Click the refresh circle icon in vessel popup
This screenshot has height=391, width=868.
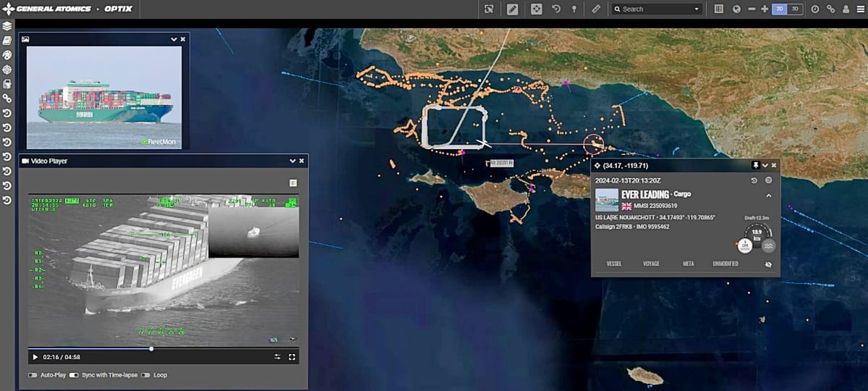pyautogui.click(x=768, y=180)
